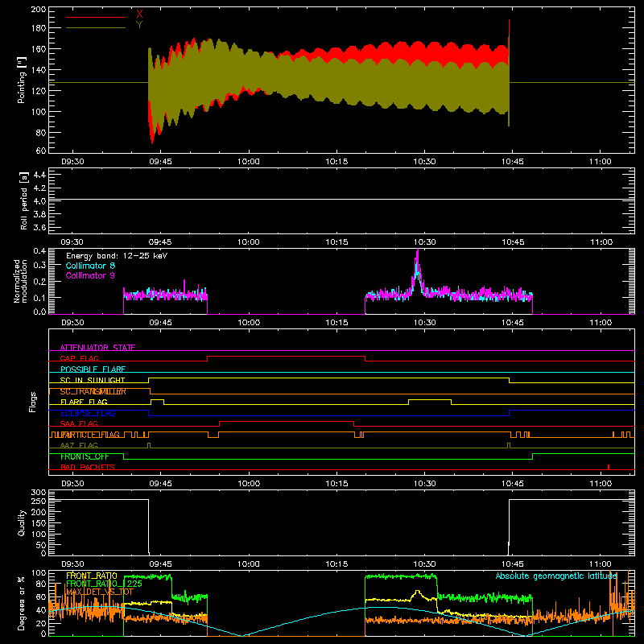Click the 10:00 time label under Roll period plot
The width and height of the screenshot is (644, 644).
pos(249,242)
